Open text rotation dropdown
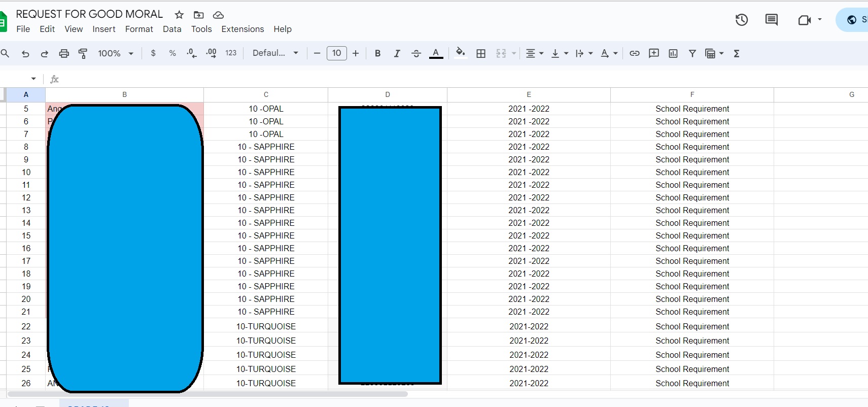 609,53
